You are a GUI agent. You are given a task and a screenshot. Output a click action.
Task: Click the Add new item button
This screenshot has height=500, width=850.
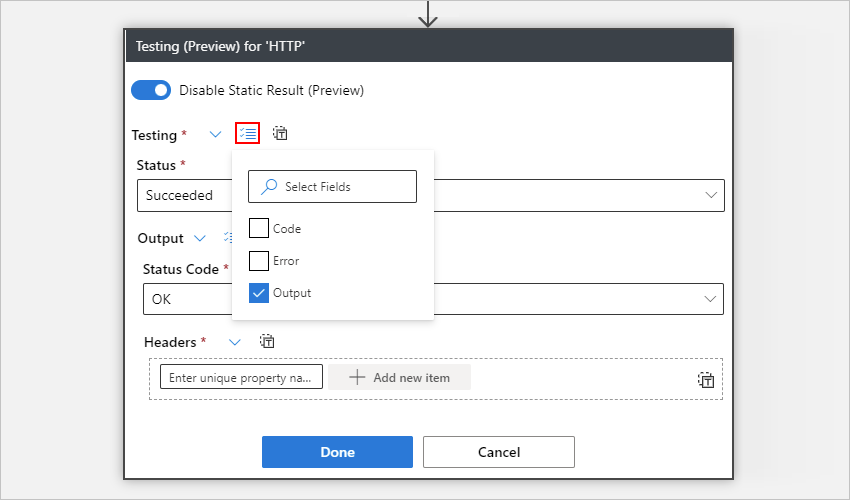pos(399,377)
